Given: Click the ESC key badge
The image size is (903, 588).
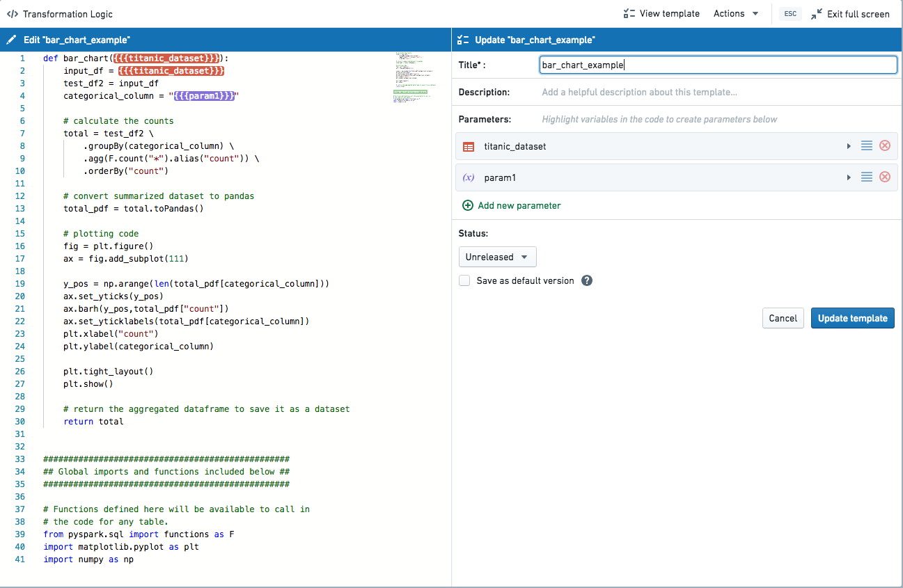Looking at the screenshot, I should click(790, 14).
